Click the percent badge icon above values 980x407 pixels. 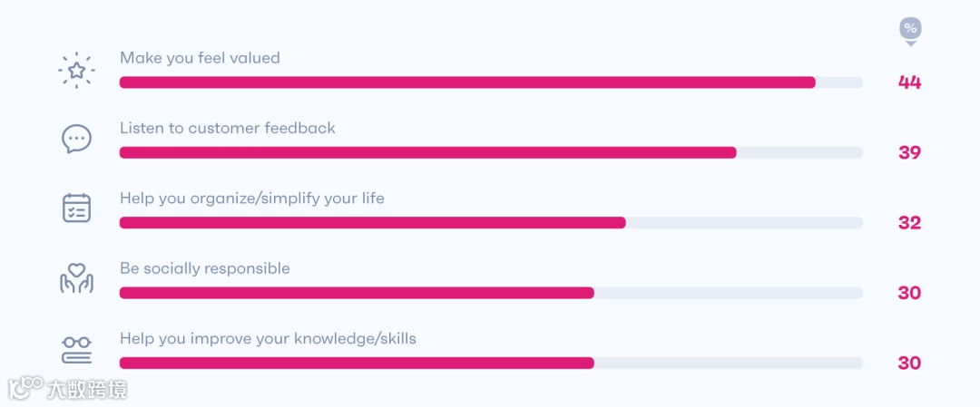[x=910, y=30]
